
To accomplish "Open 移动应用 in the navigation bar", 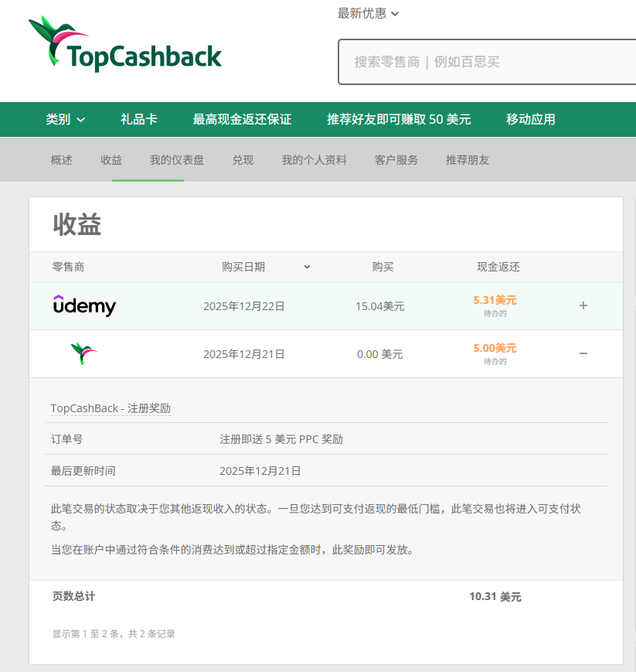I will 531,119.
